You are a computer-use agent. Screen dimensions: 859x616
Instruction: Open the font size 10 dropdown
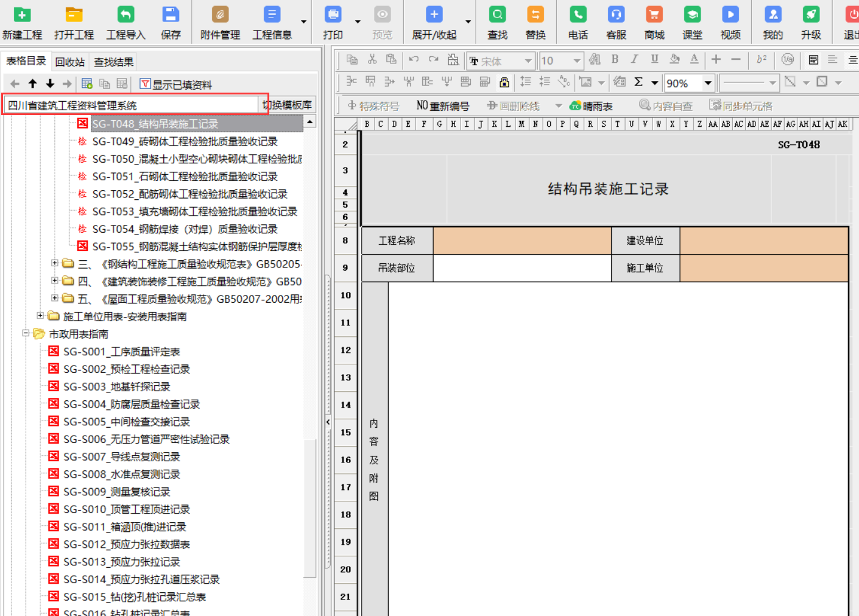coord(577,61)
